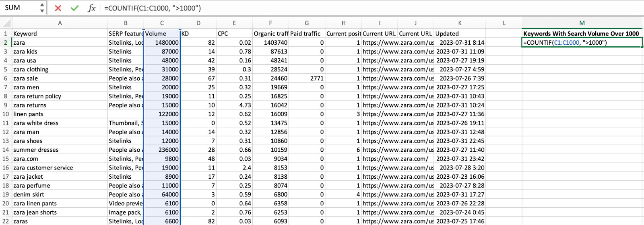Select column C header
This screenshot has height=225, width=644.
tap(162, 23)
